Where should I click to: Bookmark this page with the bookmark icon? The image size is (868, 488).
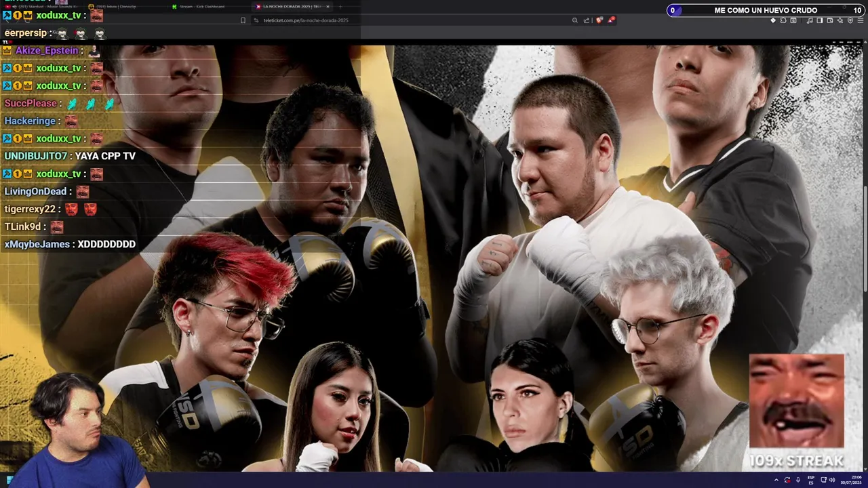(x=243, y=20)
